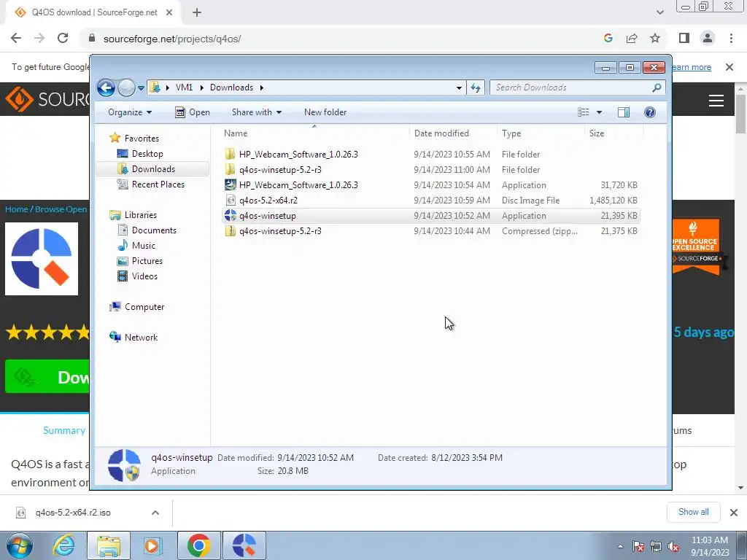The image size is (747, 560).
Task: Open Recent Places in navigation pane
Action: pyautogui.click(x=158, y=184)
